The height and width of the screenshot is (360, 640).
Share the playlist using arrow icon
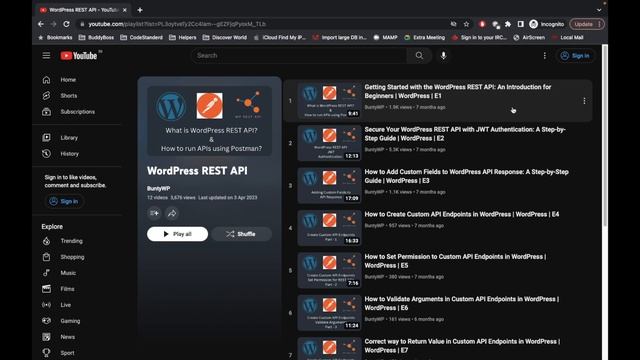pos(172,213)
